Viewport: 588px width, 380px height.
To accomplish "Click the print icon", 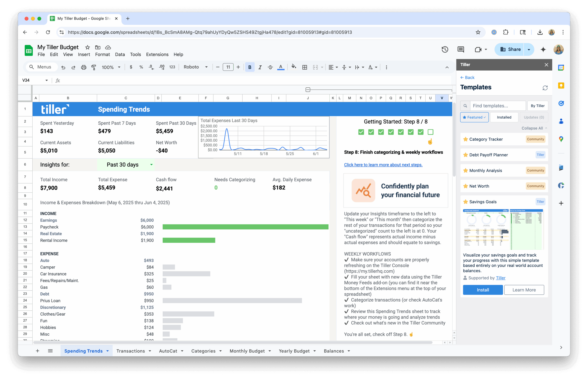I will 84,67.
